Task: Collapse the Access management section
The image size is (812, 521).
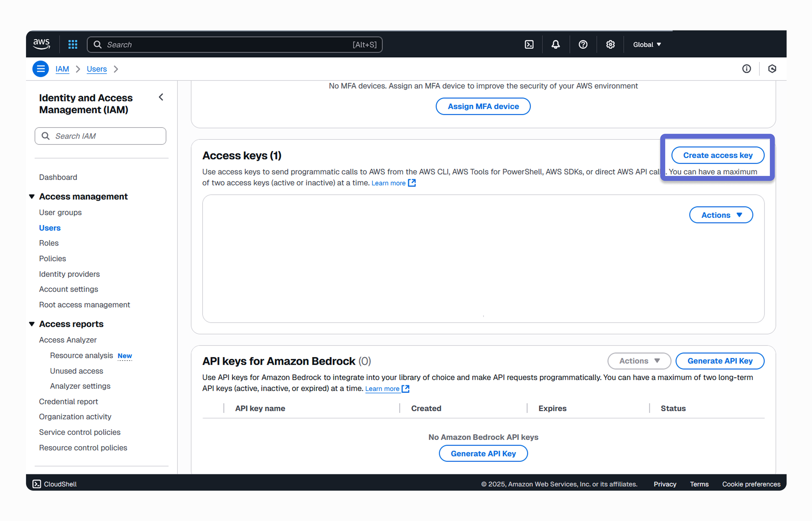Action: point(32,197)
